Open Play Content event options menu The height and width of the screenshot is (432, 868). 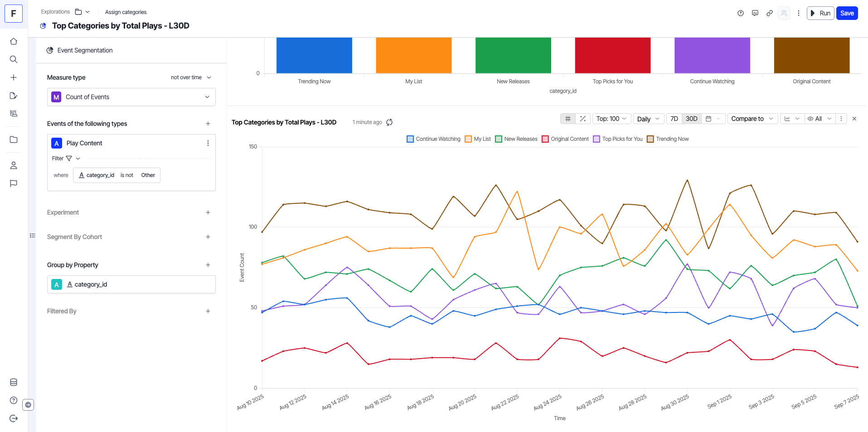point(208,143)
